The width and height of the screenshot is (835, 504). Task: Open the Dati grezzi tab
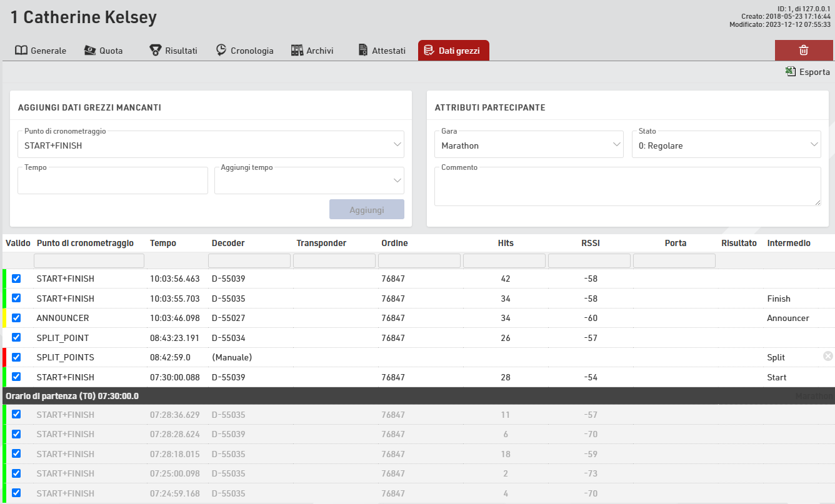pyautogui.click(x=453, y=51)
